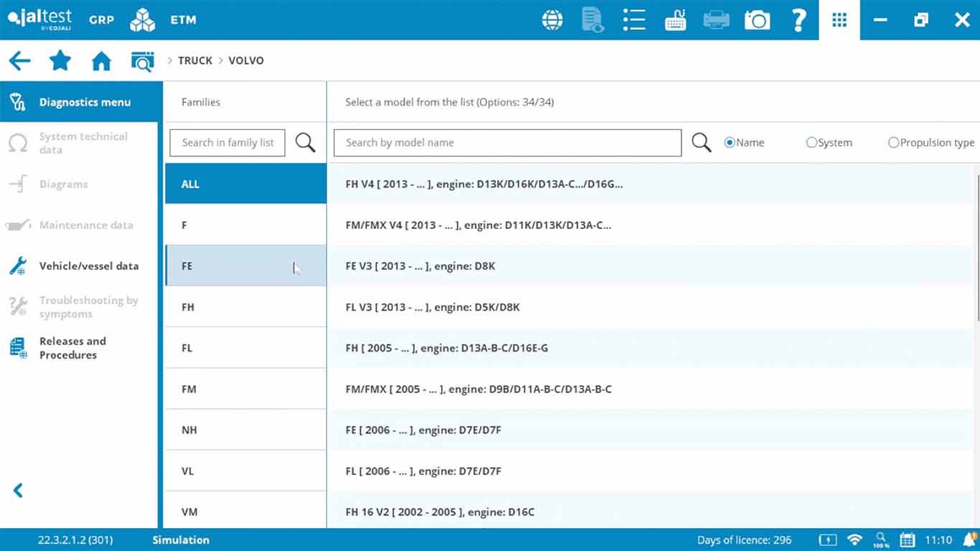Select model FL V3, engine D5K/D8K
The height and width of the screenshot is (551, 980).
[651, 306]
